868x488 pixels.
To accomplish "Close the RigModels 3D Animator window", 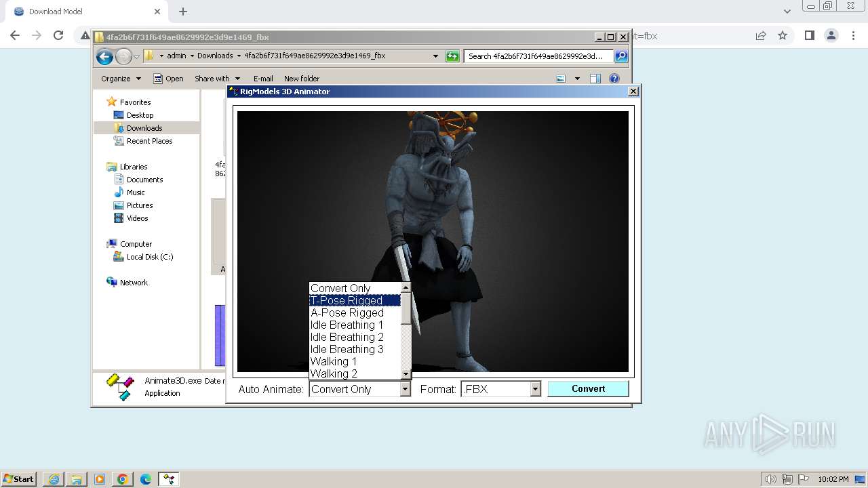I will (633, 91).
